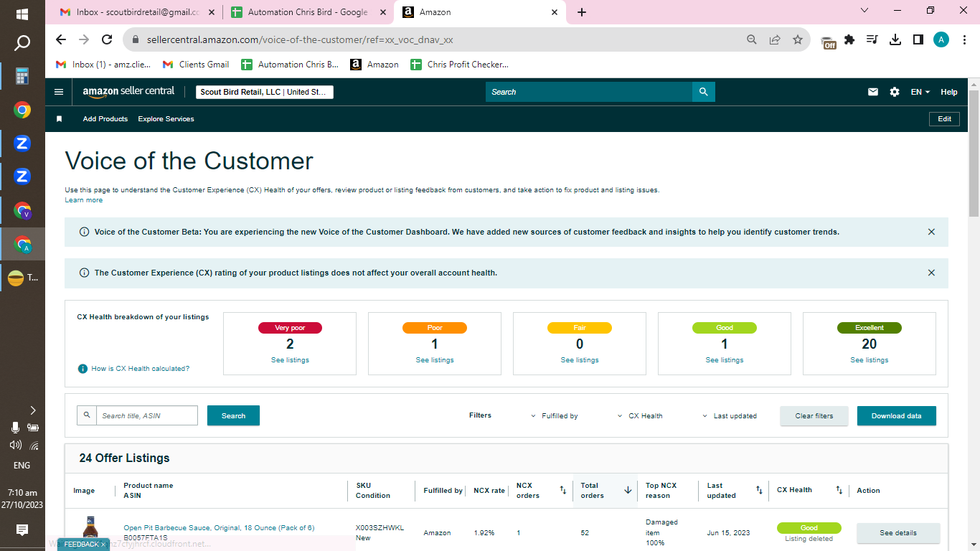Click the share page icon in address bar
Image resolution: width=980 pixels, height=551 pixels.
click(775, 39)
